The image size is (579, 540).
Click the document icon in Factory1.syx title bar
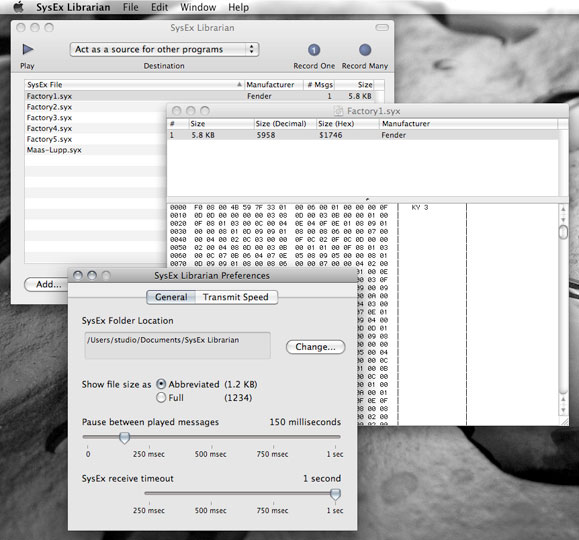338,111
